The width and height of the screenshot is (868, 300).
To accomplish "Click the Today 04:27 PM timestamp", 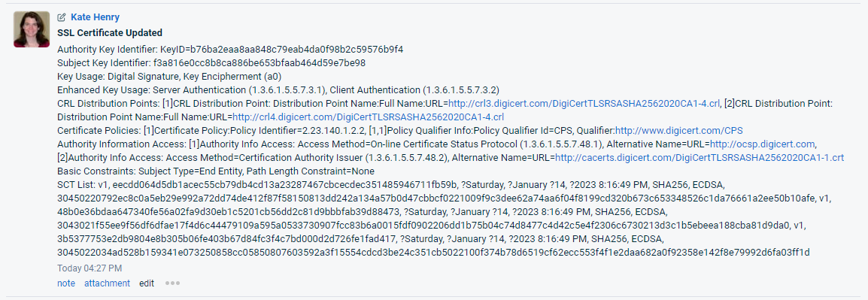I will pos(90,268).
